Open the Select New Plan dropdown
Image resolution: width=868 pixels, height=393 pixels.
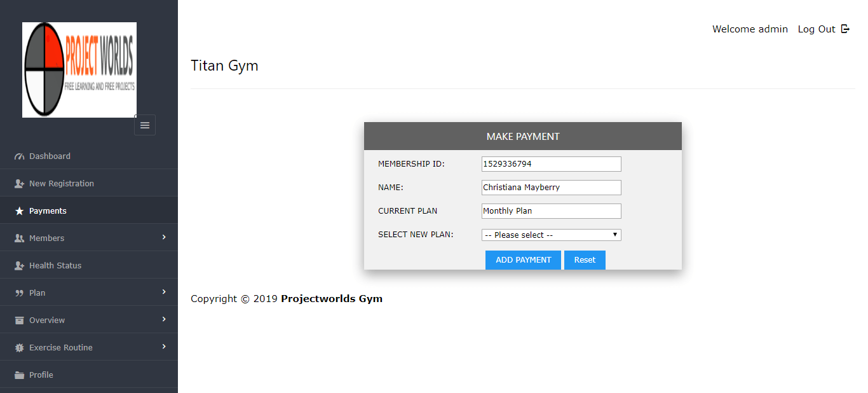(551, 235)
